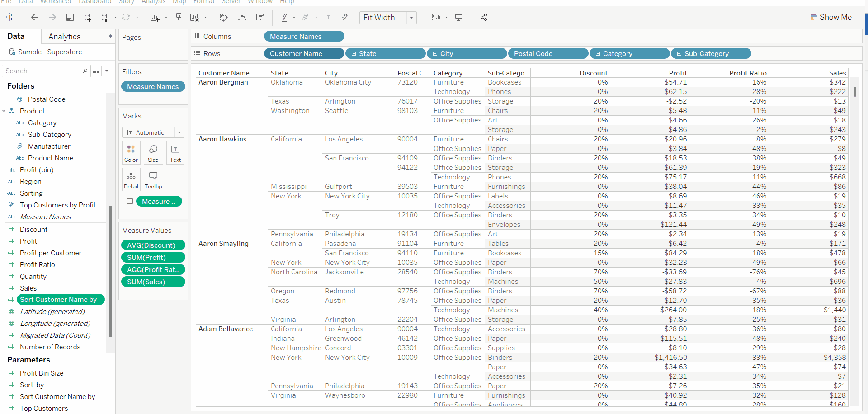Click the Tableau start page logo icon
This screenshot has height=414, width=868.
click(10, 17)
